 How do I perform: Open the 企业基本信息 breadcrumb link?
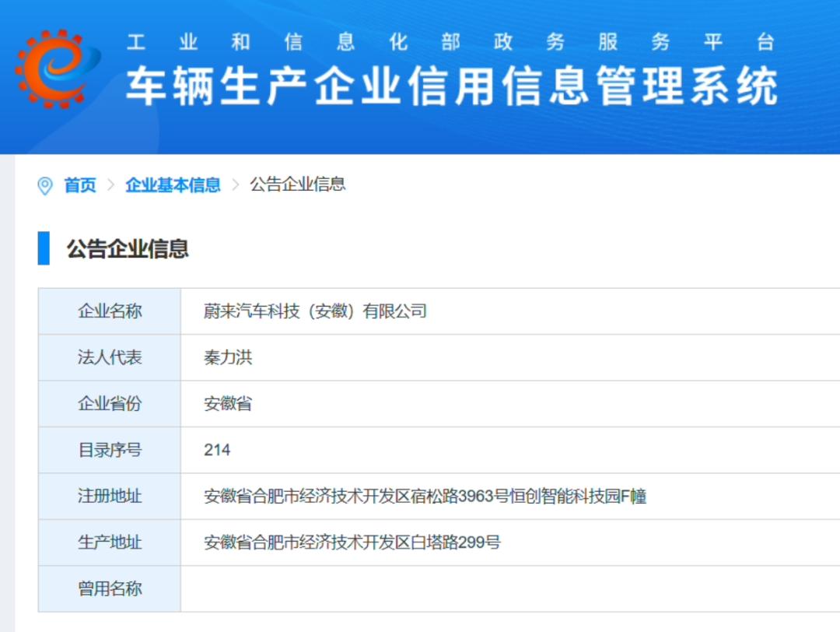click(x=173, y=185)
